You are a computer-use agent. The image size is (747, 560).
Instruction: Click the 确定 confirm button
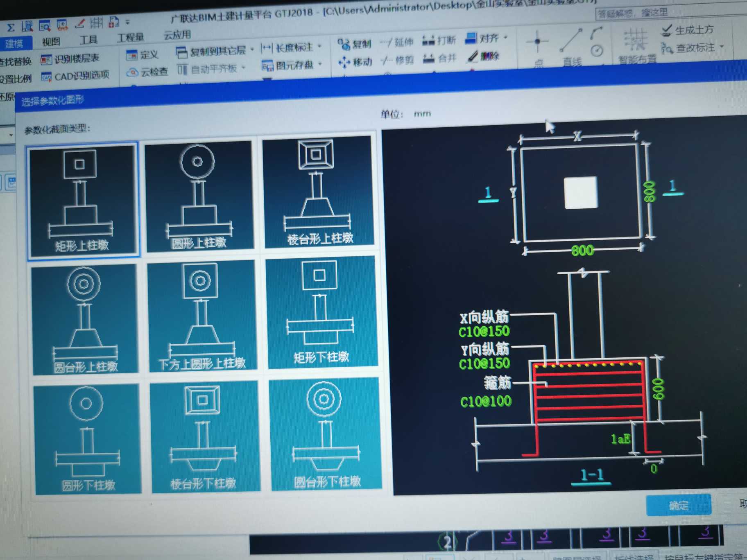click(678, 506)
